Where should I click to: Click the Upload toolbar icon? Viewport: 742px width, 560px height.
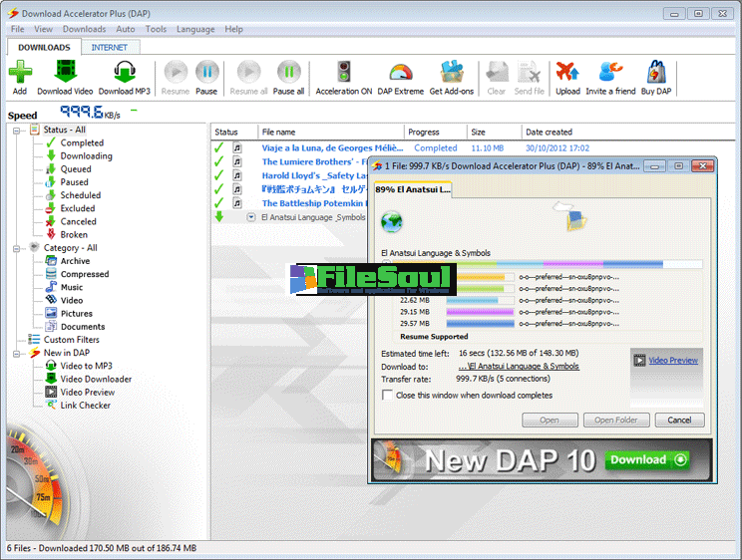click(x=567, y=74)
